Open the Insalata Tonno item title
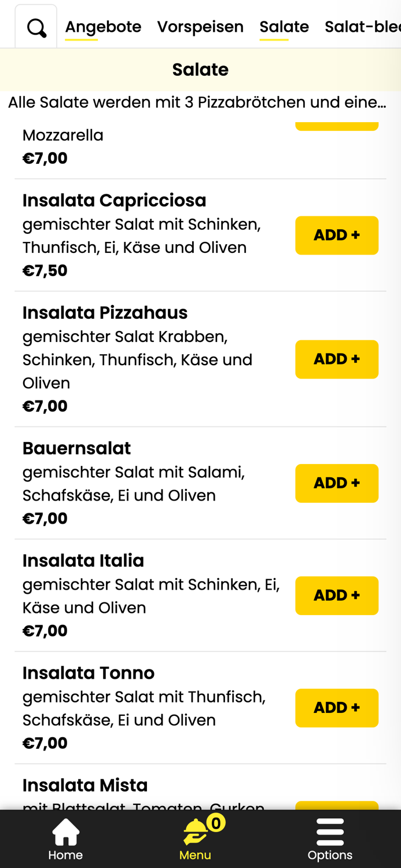Viewport: 401px width, 868px height. (89, 672)
